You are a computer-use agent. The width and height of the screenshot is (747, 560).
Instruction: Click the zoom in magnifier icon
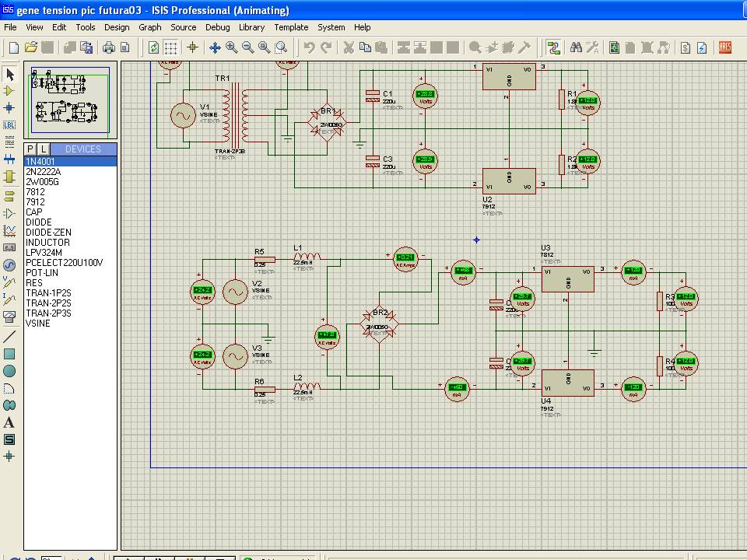coord(232,47)
